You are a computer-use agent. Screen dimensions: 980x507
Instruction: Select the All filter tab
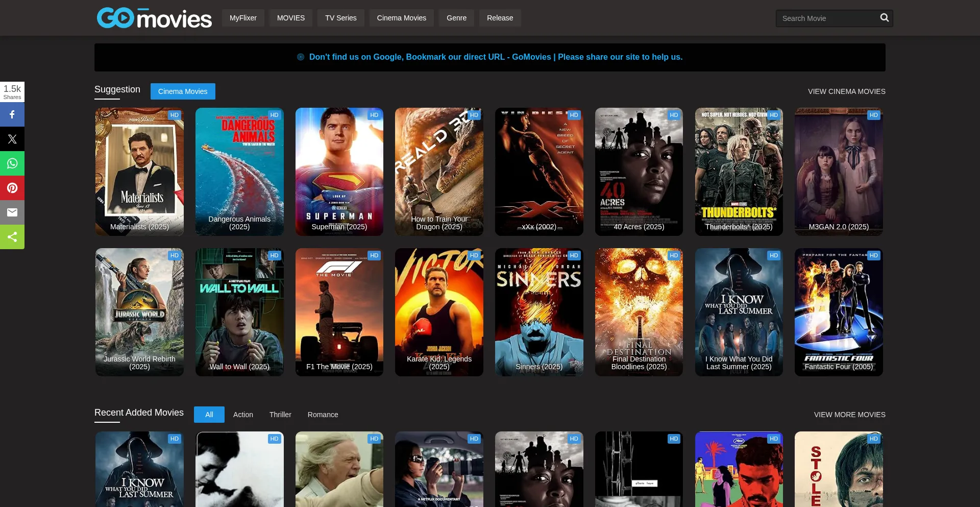coord(209,415)
